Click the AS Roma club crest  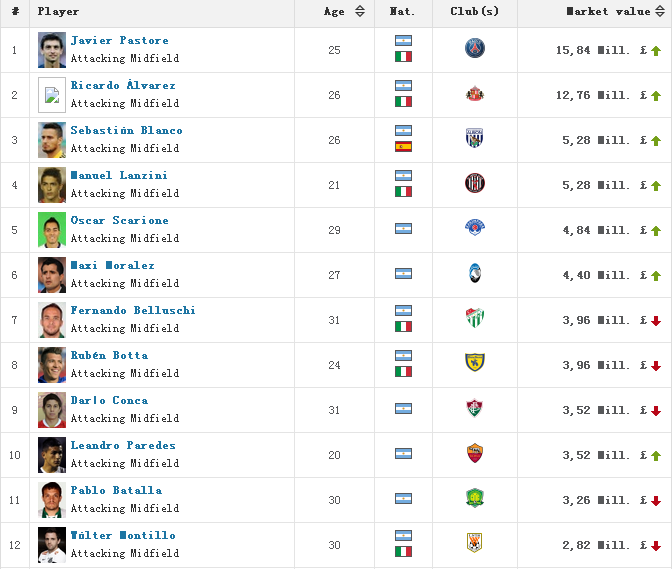[x=474, y=453]
